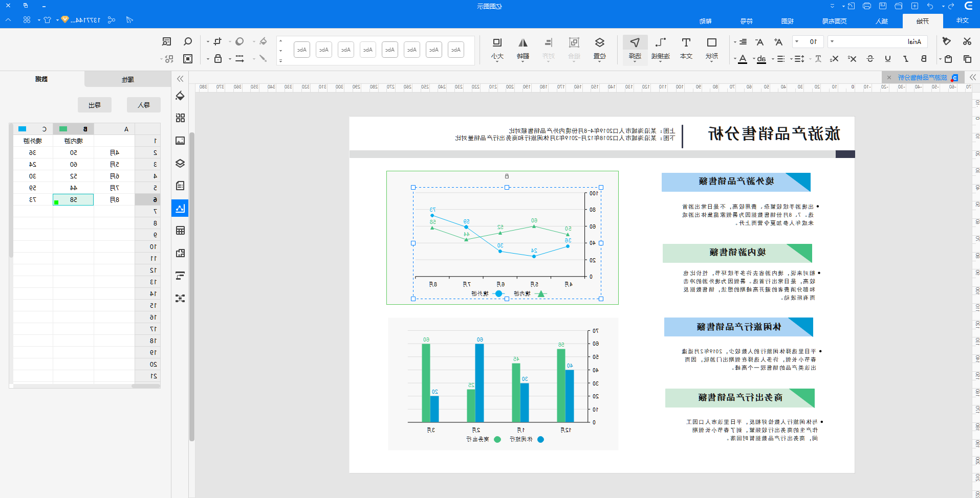
Task: Toggle Bold (B) formatting
Action: (924, 59)
